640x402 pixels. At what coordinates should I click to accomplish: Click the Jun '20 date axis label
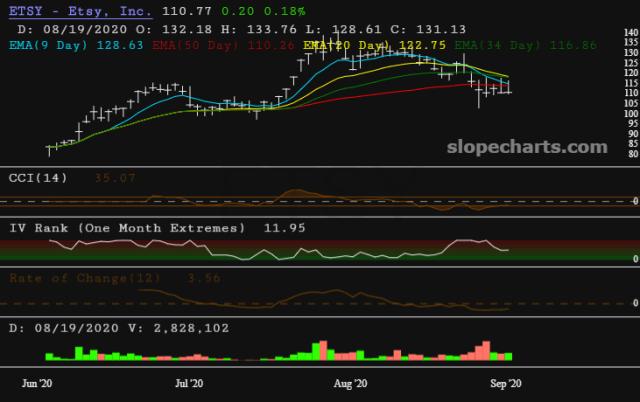click(x=36, y=383)
